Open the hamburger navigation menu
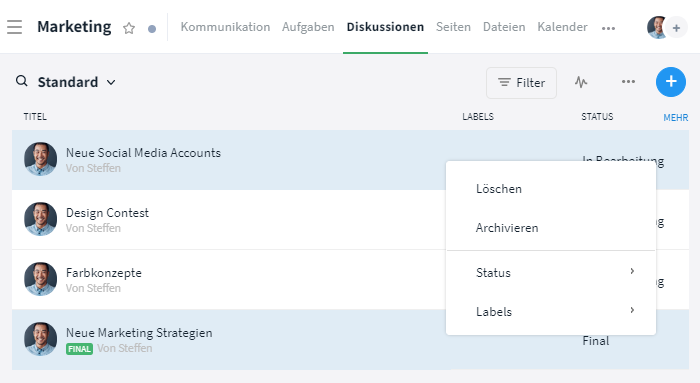Viewport: 700px width, 383px height. (14, 27)
